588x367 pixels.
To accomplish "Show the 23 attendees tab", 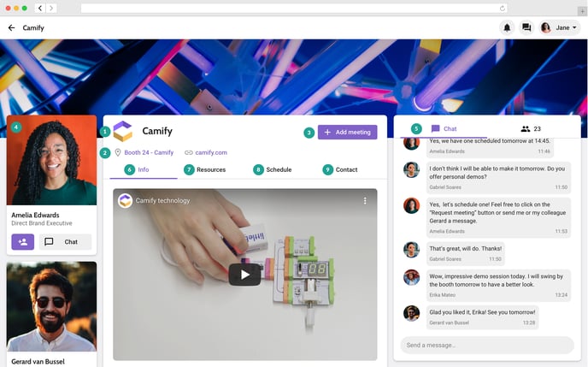I will pyautogui.click(x=531, y=128).
